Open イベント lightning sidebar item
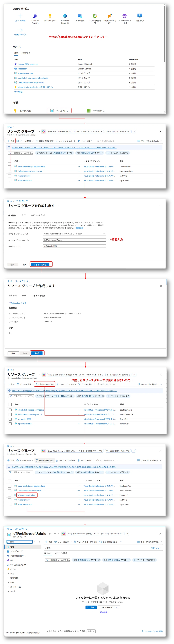174x644 pixels. pyautogui.click(x=13, y=569)
